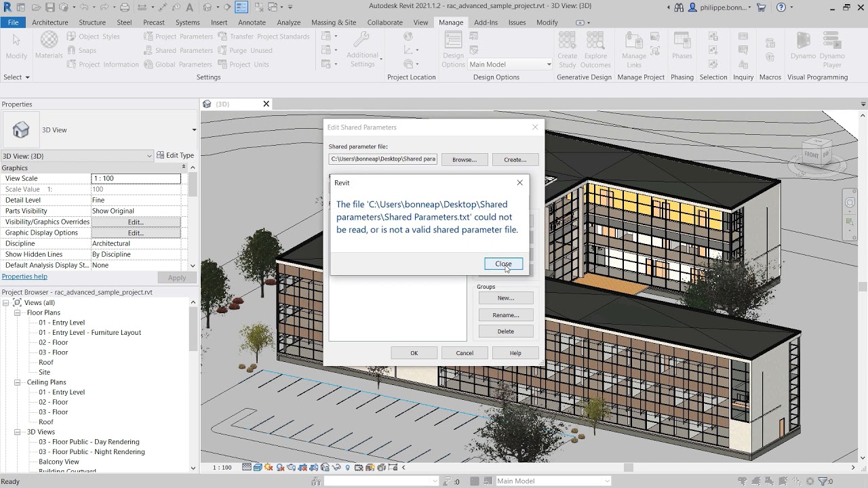Click the Open folder icon in quick access toolbar
The width and height of the screenshot is (868, 488).
click(36, 7)
